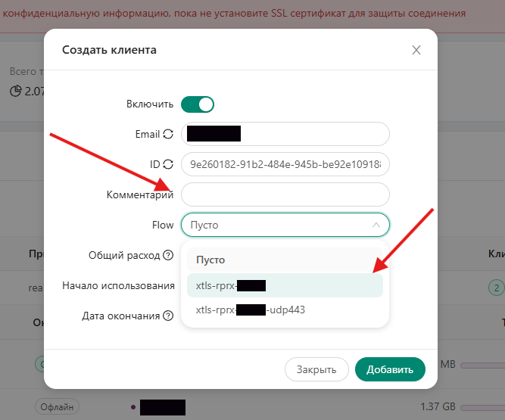Click the Добавить button to add client
The image size is (505, 420).
click(x=390, y=369)
